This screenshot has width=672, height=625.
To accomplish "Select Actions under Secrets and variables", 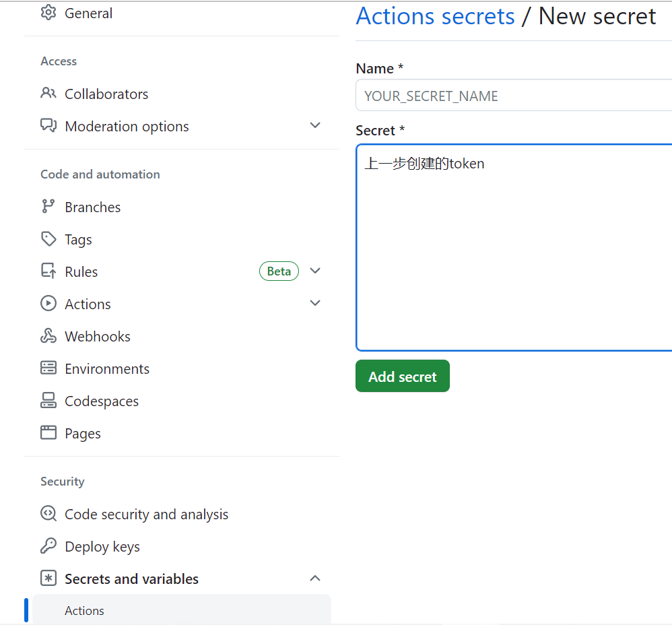I will pos(85,610).
